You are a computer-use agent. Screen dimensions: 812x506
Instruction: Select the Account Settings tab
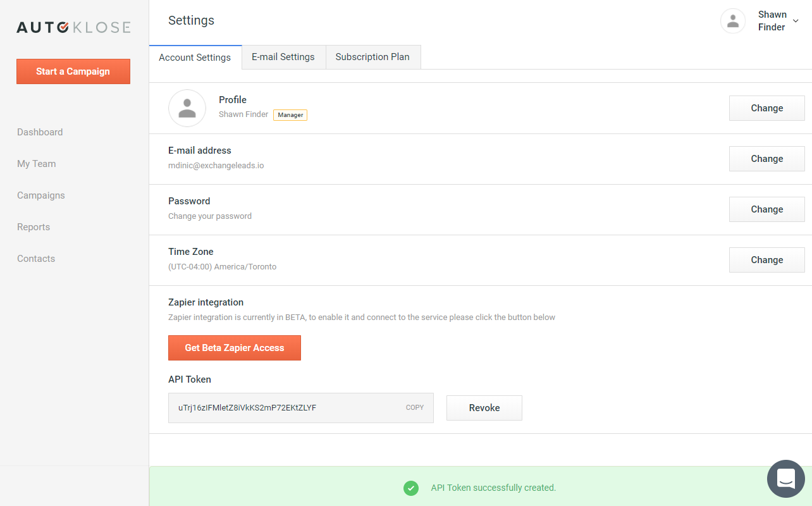195,58
